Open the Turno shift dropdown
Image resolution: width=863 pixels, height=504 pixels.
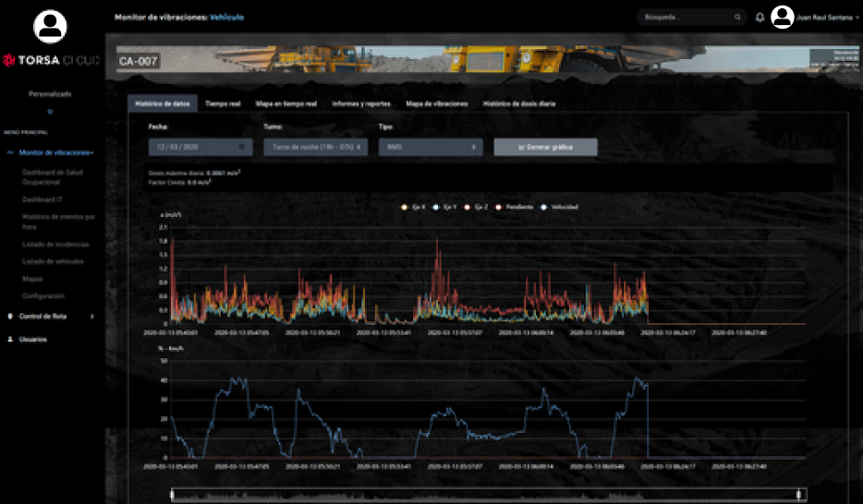(315, 146)
